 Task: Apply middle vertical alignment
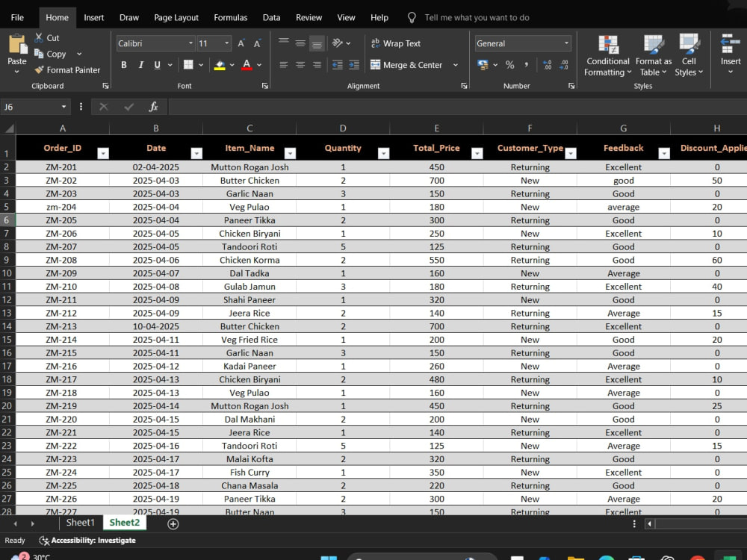[x=300, y=43]
